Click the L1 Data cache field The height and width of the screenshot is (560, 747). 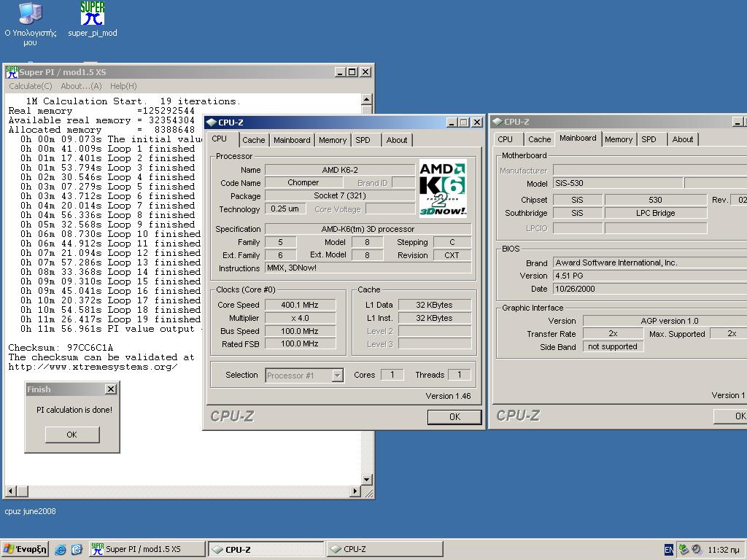point(435,305)
